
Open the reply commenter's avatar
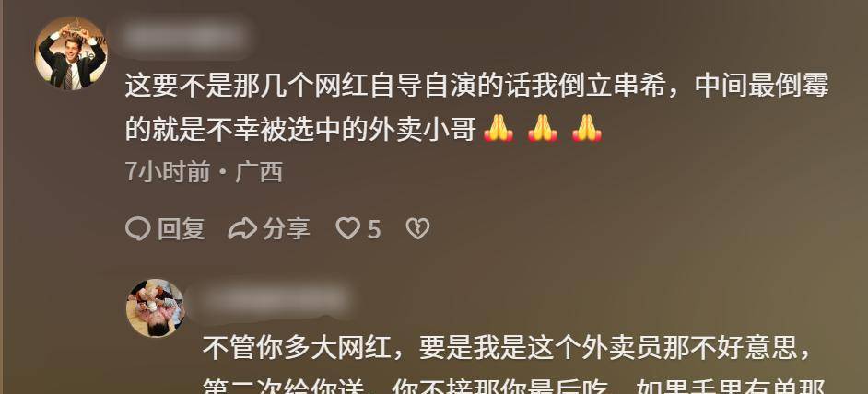click(x=156, y=307)
